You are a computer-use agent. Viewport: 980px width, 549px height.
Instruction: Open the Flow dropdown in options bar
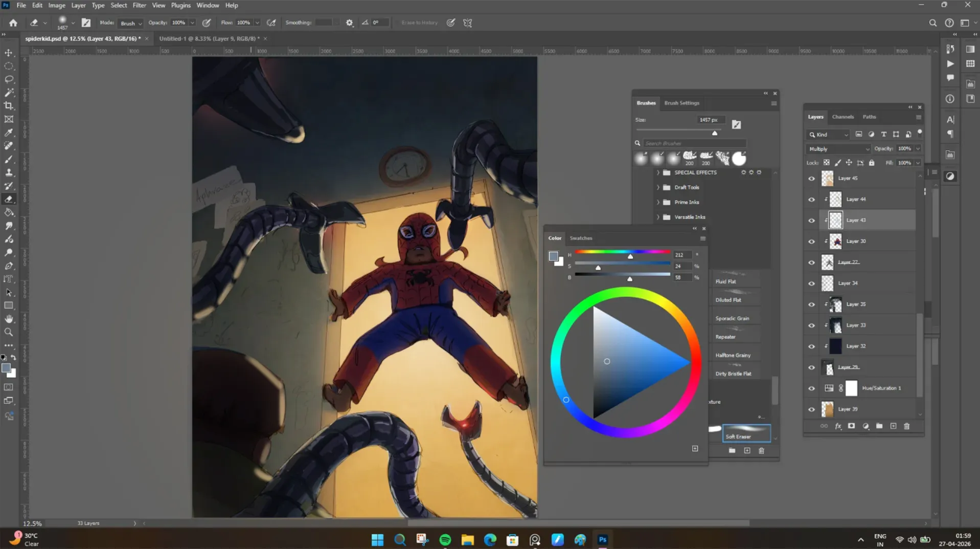click(x=257, y=23)
